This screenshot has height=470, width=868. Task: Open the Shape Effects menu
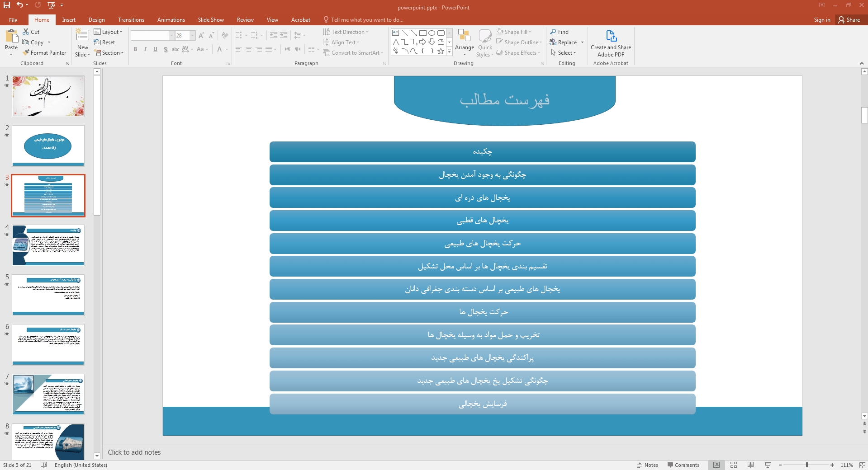click(x=518, y=52)
